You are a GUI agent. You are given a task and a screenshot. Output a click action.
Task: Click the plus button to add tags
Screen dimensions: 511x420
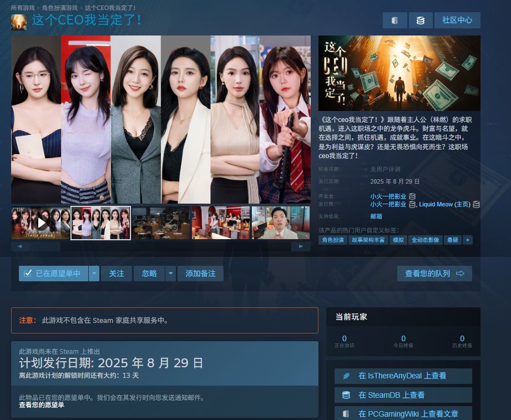point(468,240)
